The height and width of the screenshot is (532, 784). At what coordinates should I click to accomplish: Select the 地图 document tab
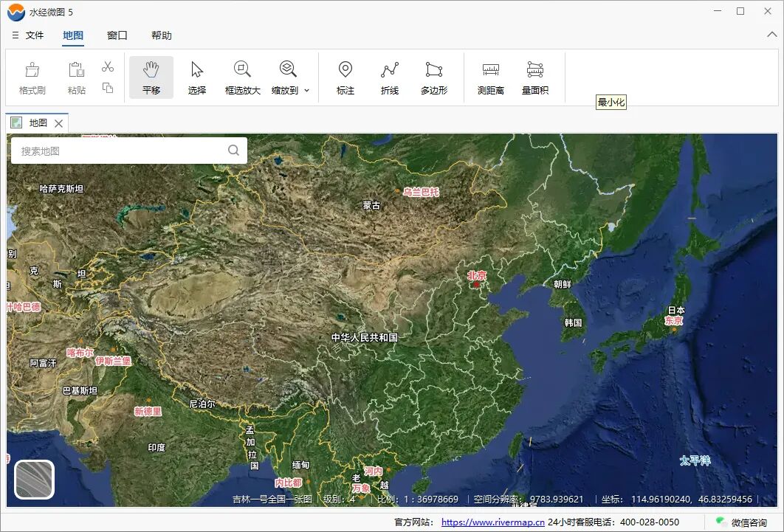pos(38,123)
